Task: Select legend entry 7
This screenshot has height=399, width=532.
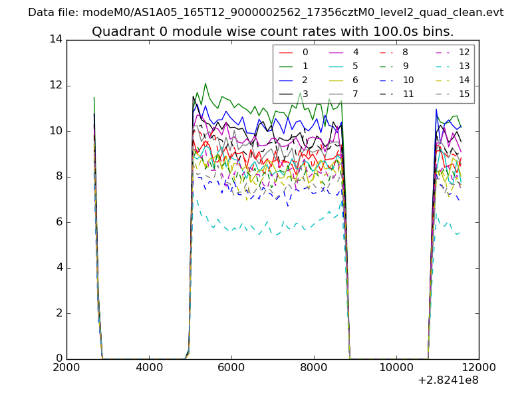Action: tap(356, 94)
